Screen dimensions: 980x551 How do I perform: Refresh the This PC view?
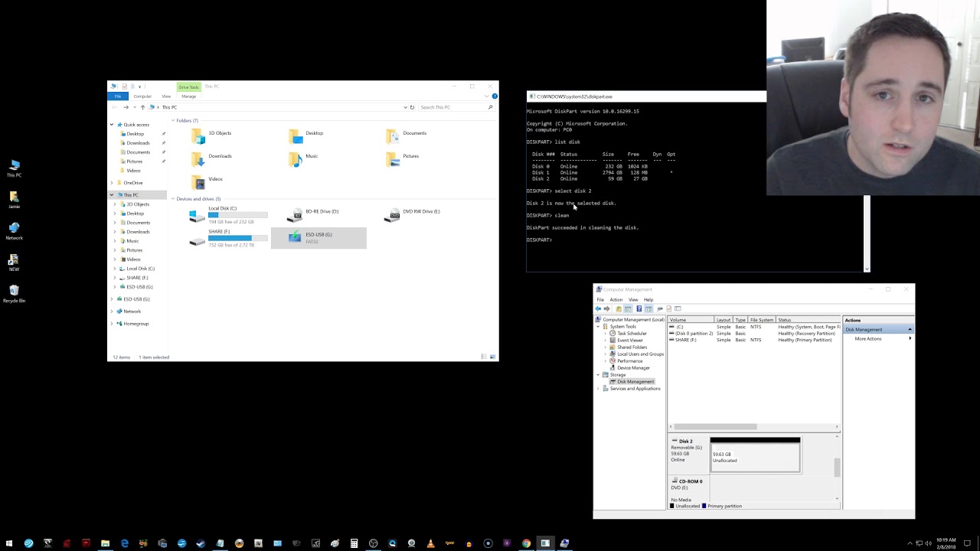click(x=412, y=107)
